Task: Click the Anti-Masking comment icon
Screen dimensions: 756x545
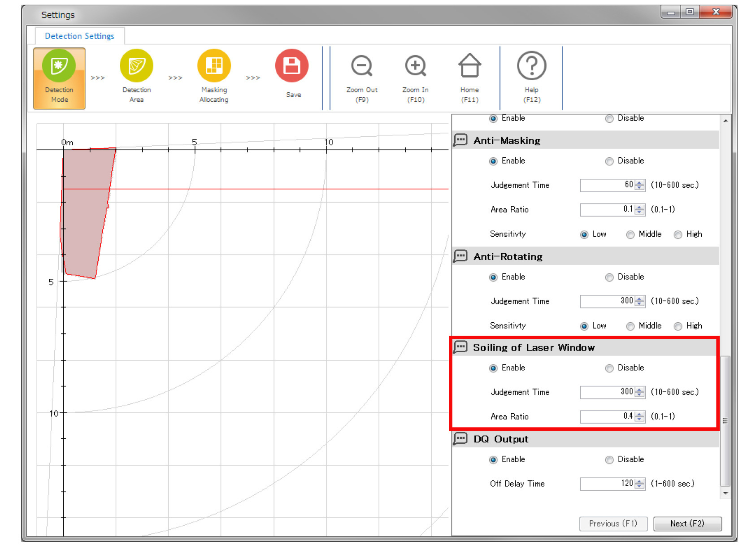Action: (x=461, y=140)
